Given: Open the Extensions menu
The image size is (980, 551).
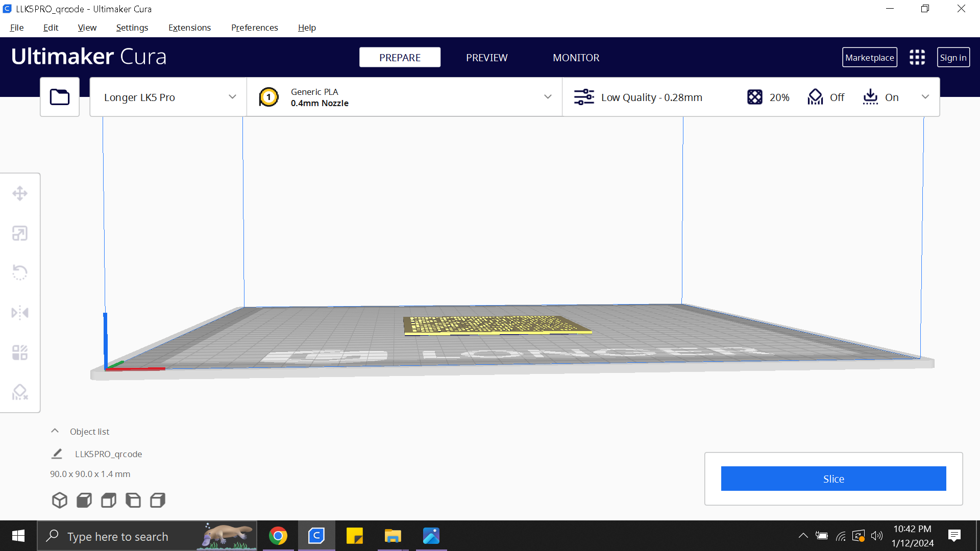Looking at the screenshot, I should pos(189,28).
